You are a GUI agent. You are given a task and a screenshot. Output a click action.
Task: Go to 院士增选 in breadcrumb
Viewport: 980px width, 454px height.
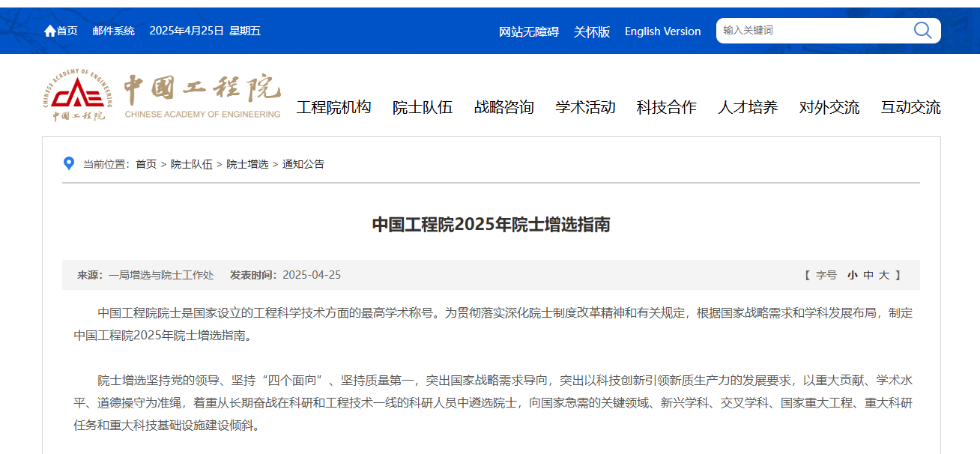point(247,164)
